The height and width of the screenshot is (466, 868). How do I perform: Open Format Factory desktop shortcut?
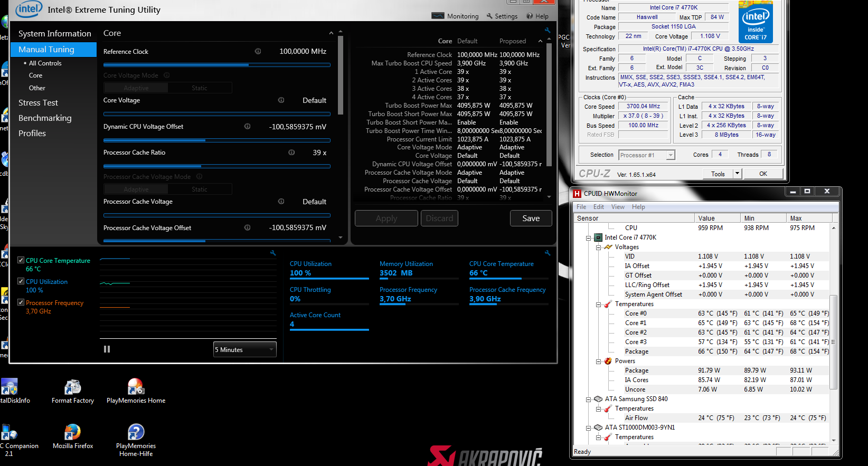click(x=73, y=392)
